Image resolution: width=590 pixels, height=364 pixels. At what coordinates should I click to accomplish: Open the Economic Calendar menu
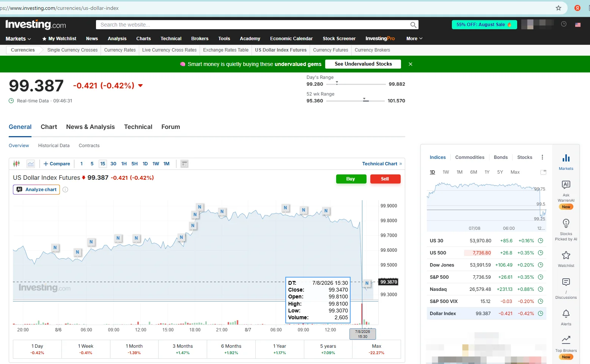[291, 39]
